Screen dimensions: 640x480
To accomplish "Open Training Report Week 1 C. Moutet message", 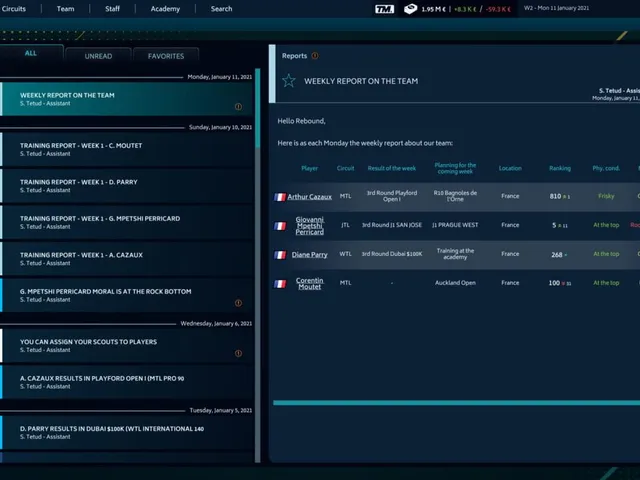I will [x=127, y=149].
